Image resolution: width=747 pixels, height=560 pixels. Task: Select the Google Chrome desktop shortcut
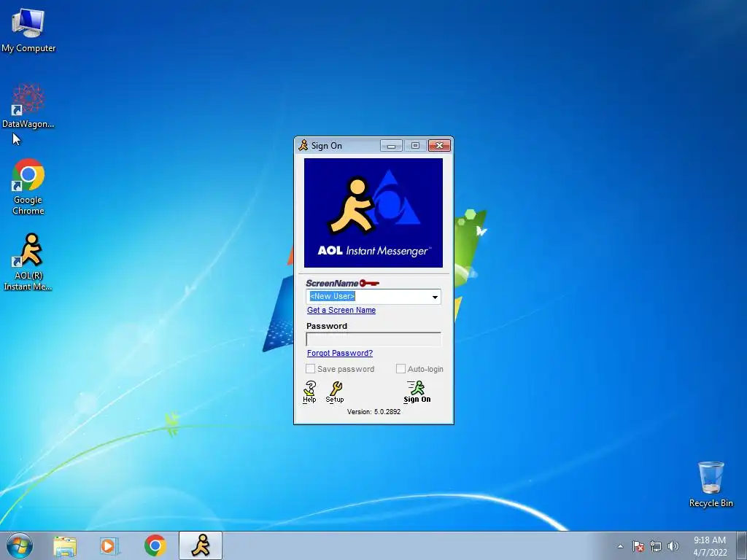tap(28, 187)
